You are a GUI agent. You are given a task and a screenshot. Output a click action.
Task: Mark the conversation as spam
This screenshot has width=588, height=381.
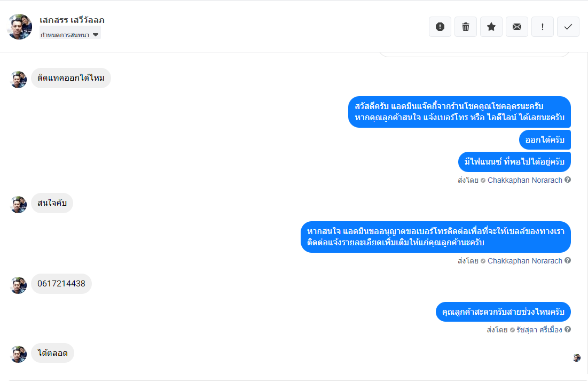click(440, 27)
